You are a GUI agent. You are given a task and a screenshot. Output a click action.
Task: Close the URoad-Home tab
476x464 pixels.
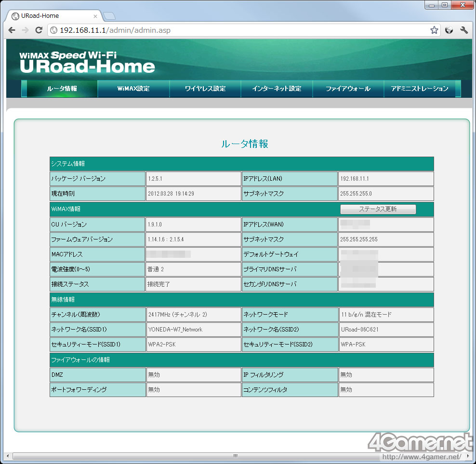95,16
